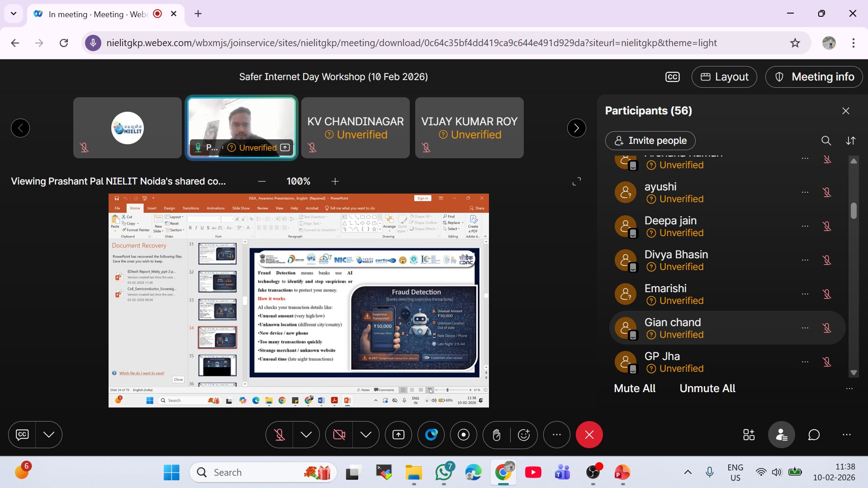
Task: Open the apps grid icon
Action: (749, 435)
